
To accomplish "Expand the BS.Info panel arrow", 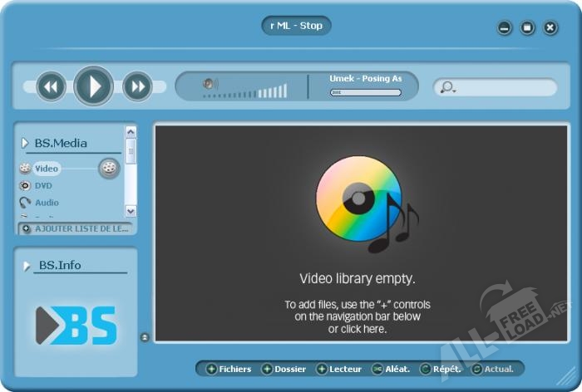I will 27,266.
